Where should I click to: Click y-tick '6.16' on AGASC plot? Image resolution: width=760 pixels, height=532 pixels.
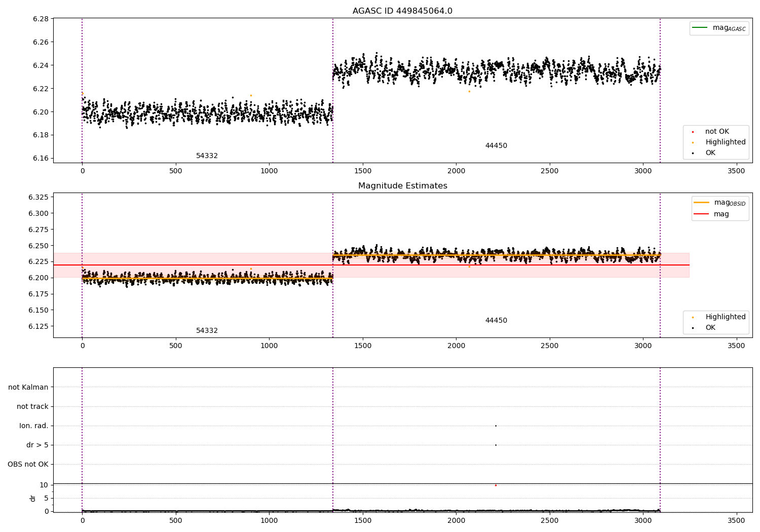point(41,159)
